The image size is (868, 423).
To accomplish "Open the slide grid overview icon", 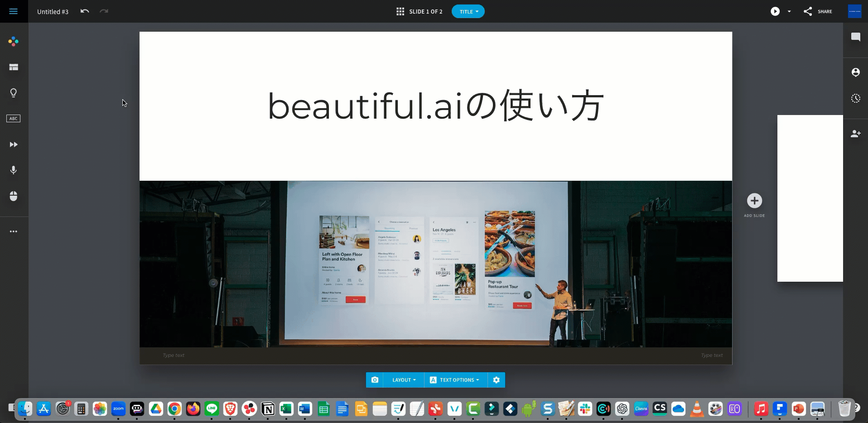I will 400,11.
